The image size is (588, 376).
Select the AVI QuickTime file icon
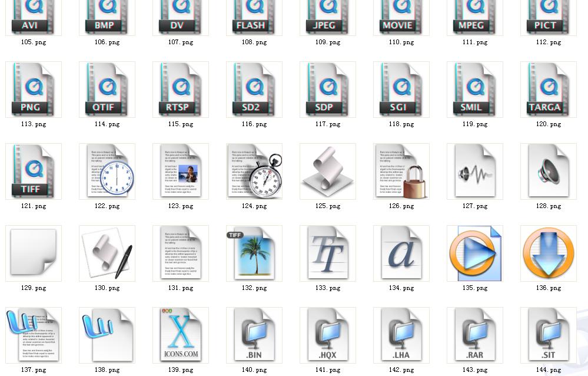click(x=34, y=18)
